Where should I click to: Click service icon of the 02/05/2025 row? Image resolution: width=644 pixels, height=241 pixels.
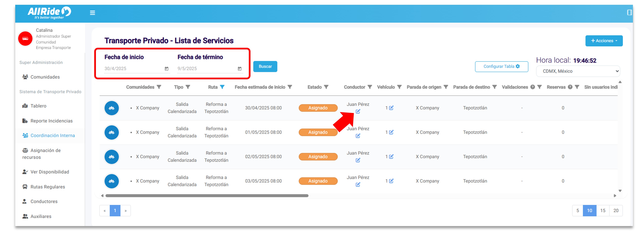[111, 157]
